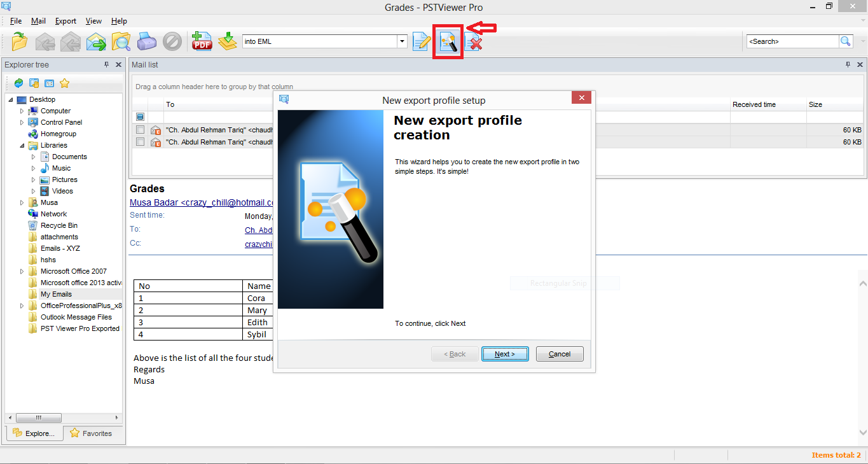Collapse the Desktop tree node
The width and height of the screenshot is (868, 464).
point(11,99)
